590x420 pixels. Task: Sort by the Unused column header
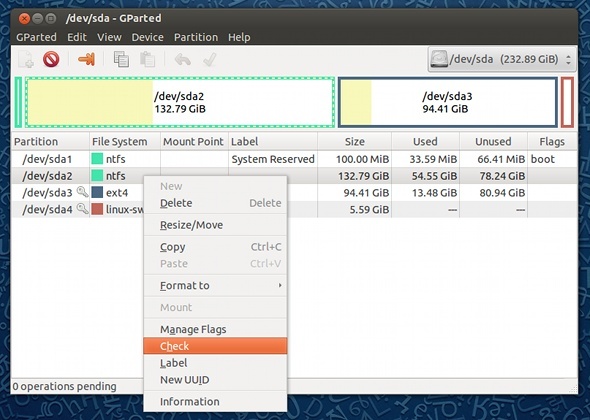point(493,142)
